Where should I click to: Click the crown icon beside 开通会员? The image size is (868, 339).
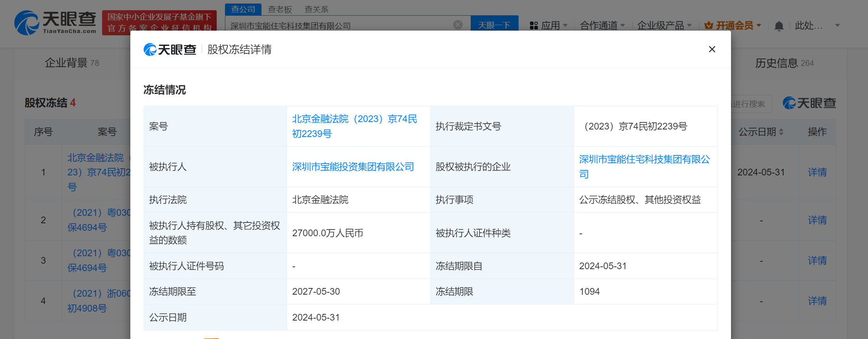coord(709,26)
